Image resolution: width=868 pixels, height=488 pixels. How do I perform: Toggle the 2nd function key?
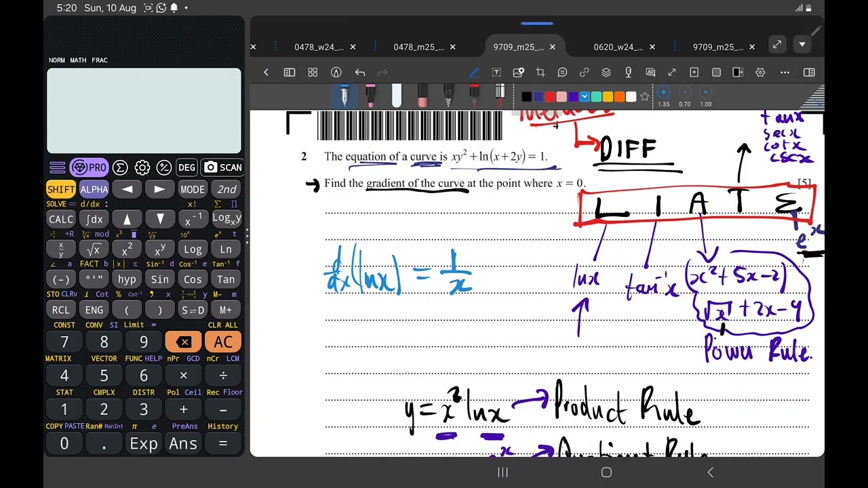click(226, 189)
